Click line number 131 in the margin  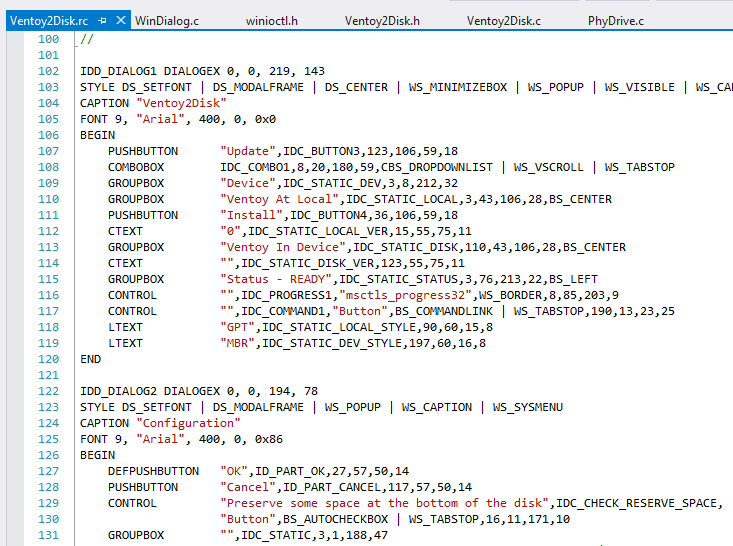(49, 535)
